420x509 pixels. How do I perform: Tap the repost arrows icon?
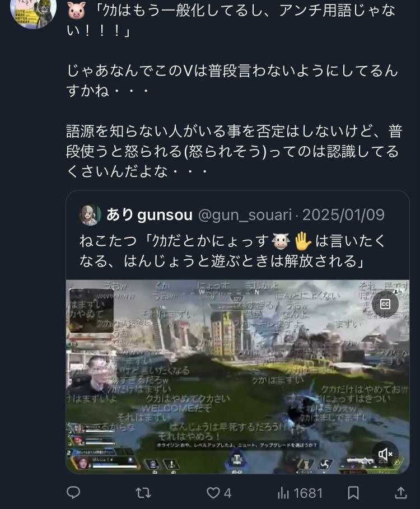[x=143, y=493]
